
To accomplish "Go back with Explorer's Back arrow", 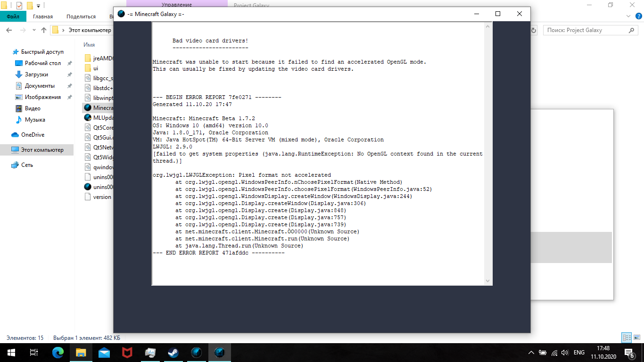I will click(x=9, y=30).
